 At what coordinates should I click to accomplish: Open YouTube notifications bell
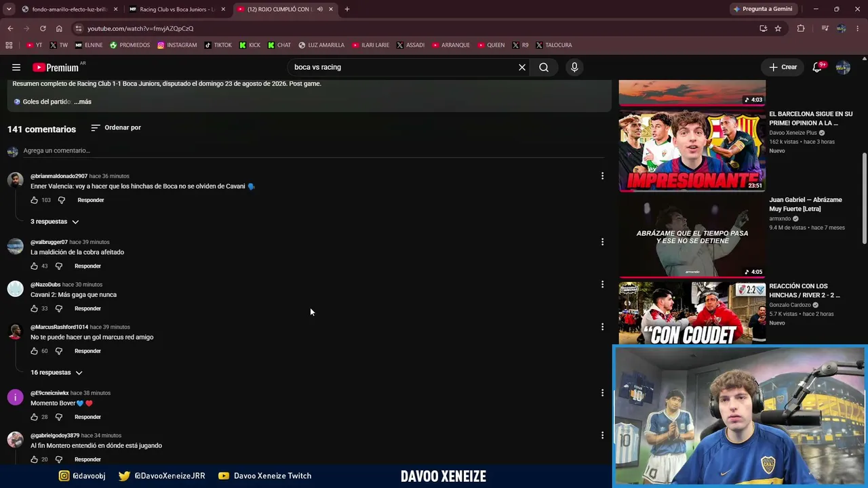(818, 67)
